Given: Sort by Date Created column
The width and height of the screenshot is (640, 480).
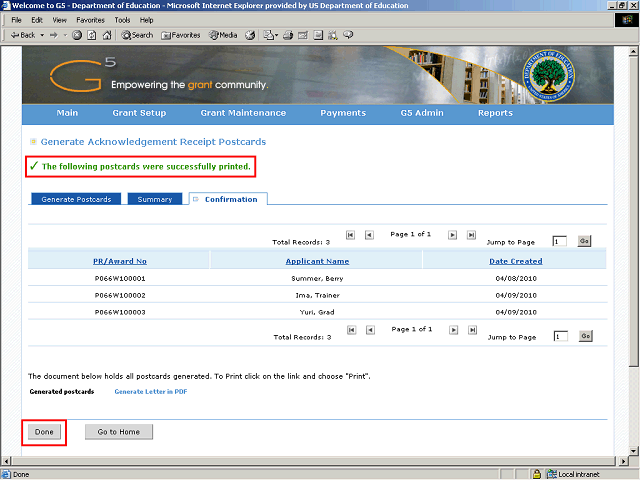Looking at the screenshot, I should pyautogui.click(x=516, y=261).
